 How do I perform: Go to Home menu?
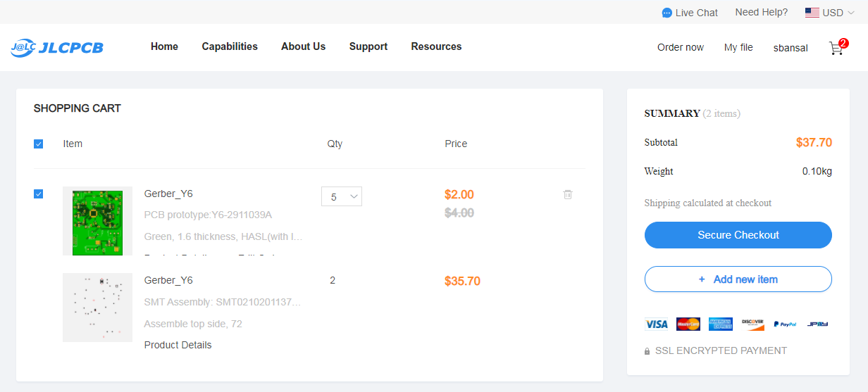tap(164, 46)
